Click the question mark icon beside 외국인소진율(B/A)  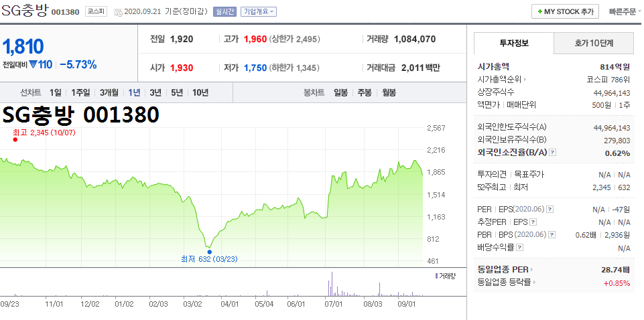pyautogui.click(x=552, y=153)
